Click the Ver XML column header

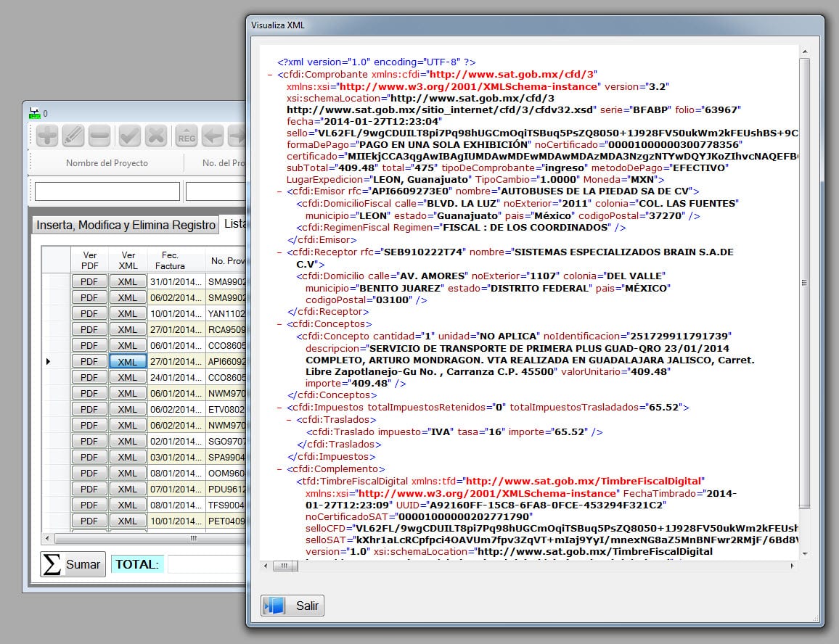[x=128, y=260]
